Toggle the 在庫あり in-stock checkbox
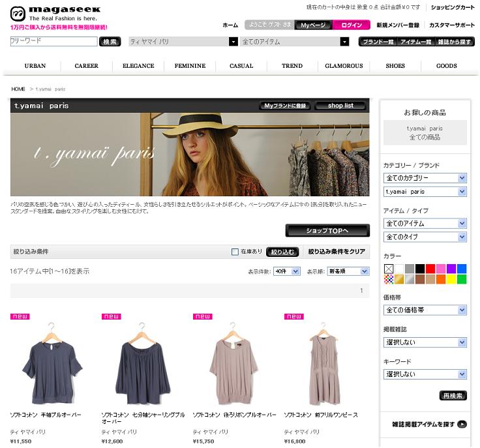Screen dimensions: 480x448 [x=235, y=252]
